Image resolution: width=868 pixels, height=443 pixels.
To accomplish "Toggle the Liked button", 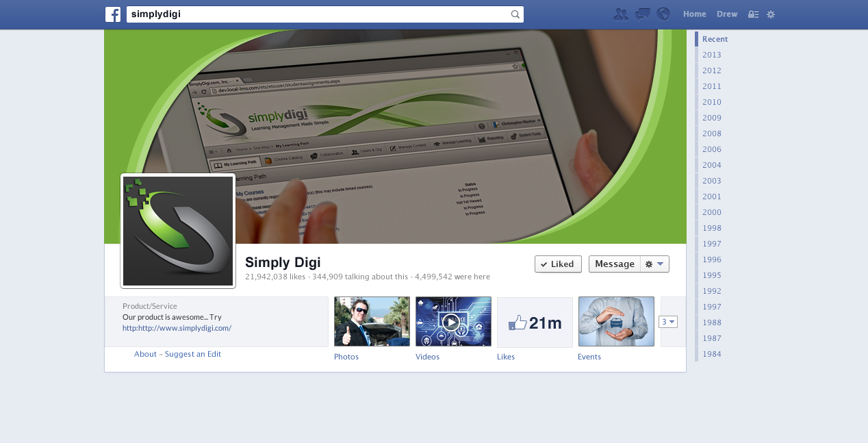I will [558, 264].
